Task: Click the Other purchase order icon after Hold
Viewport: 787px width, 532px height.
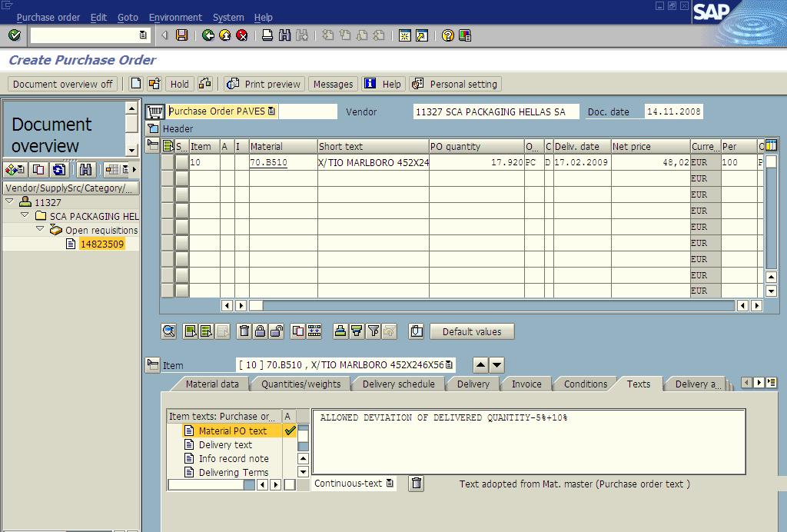Action: point(204,83)
